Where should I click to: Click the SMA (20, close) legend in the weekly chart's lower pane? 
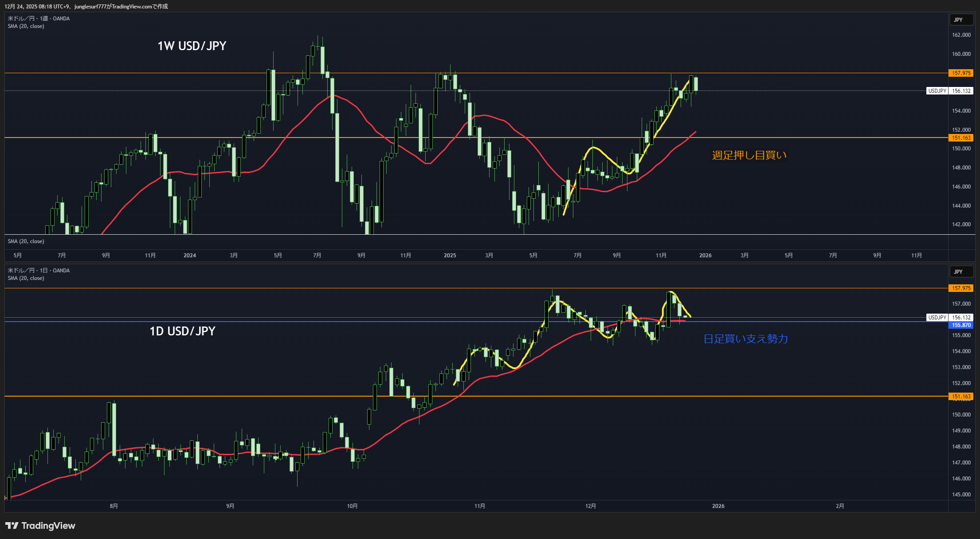tap(26, 241)
